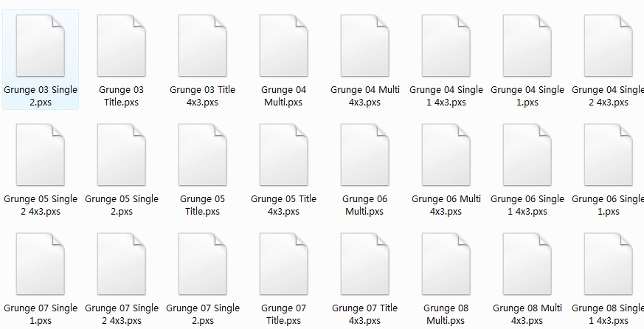This screenshot has height=329, width=644.
Task: Select the file icon for Grunge 03 Single 2.pxs
Action: pyautogui.click(x=41, y=46)
